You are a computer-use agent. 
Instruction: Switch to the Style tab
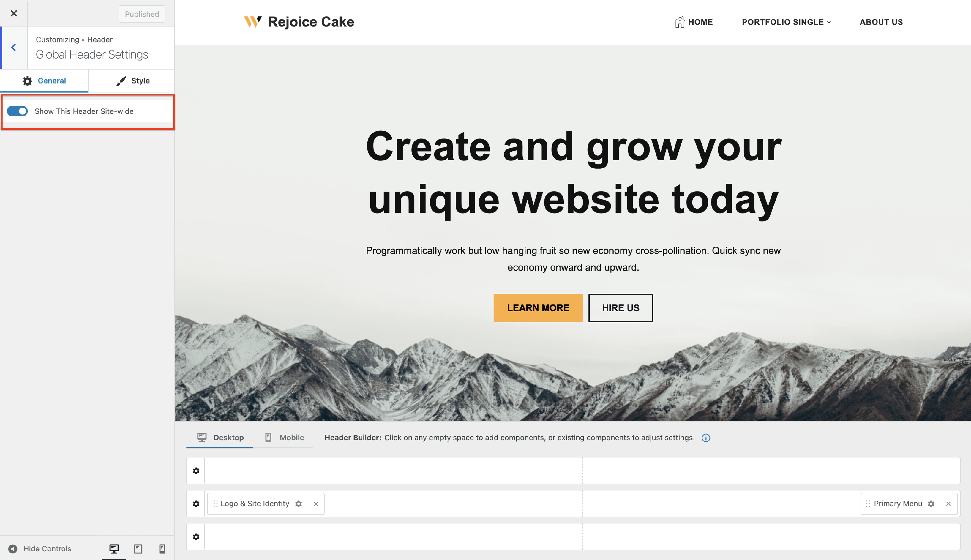point(132,81)
